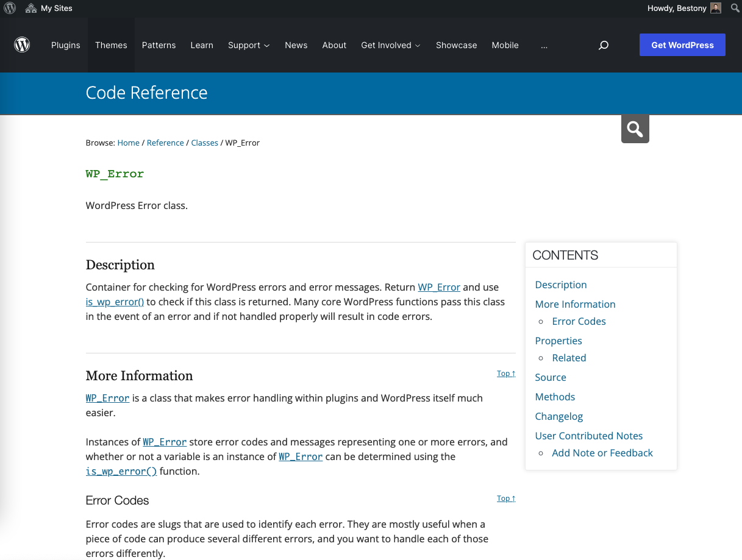Screen dimensions: 742x560
Task: Open the My Sites admin menu
Action: (49, 9)
